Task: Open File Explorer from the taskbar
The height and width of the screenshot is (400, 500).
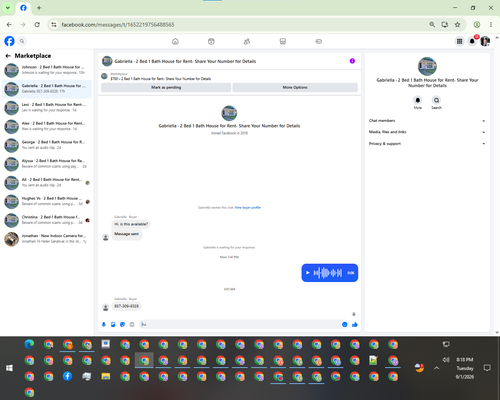Action: tap(106, 376)
